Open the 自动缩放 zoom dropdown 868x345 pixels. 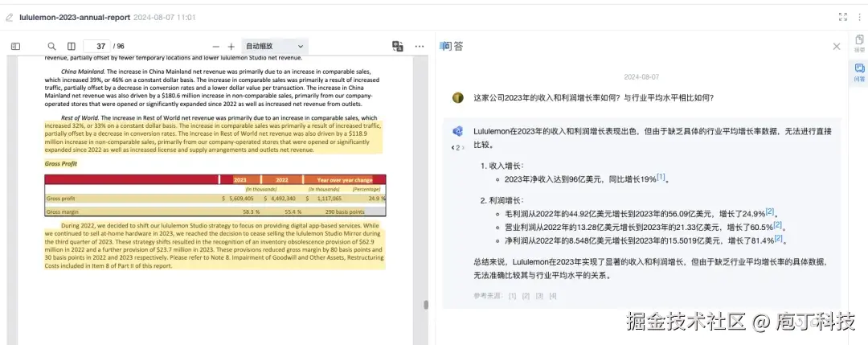[x=275, y=47]
